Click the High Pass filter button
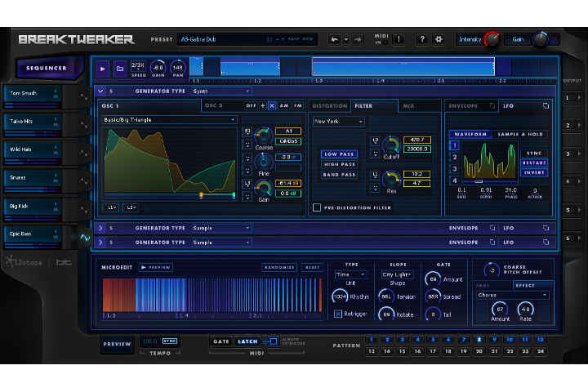588x392 pixels. 339,164
